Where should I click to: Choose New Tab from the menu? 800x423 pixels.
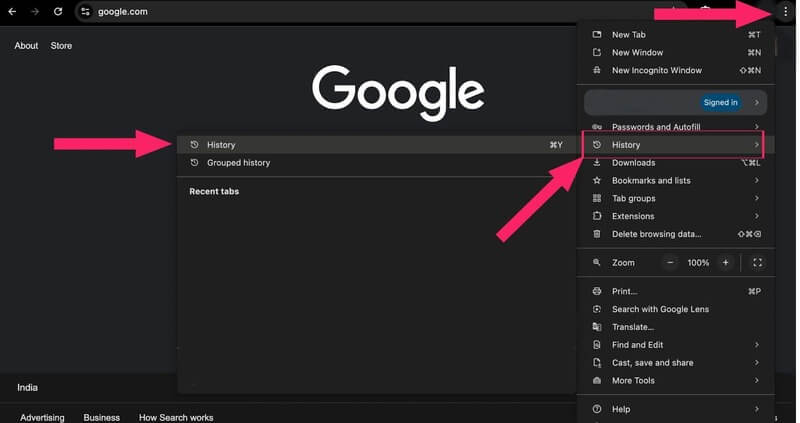[676, 35]
